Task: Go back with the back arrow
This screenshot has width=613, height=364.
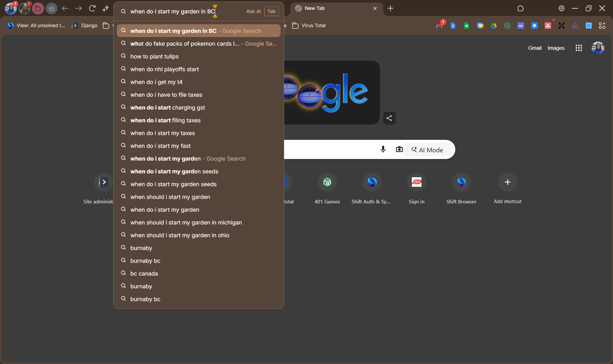Action: [65, 8]
